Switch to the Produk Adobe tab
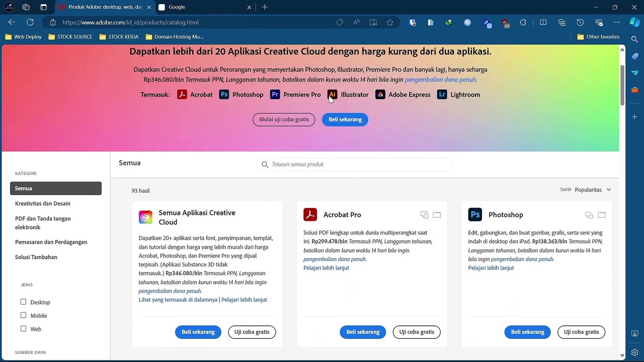Screen dimensions: 644x362 point(104,7)
